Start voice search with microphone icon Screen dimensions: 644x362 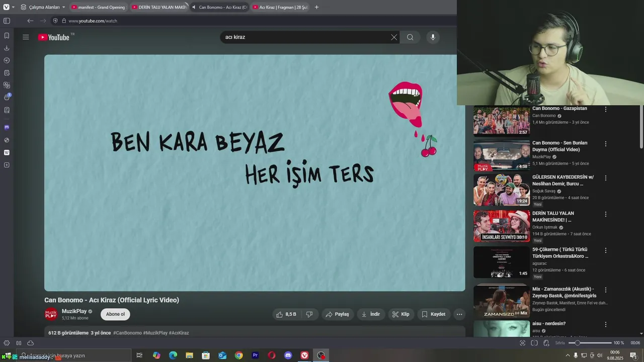click(433, 37)
